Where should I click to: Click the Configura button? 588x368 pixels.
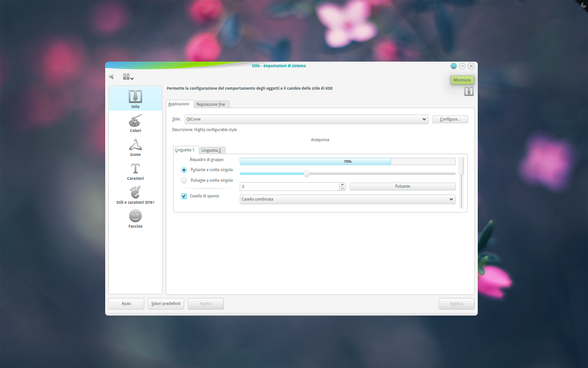450,119
